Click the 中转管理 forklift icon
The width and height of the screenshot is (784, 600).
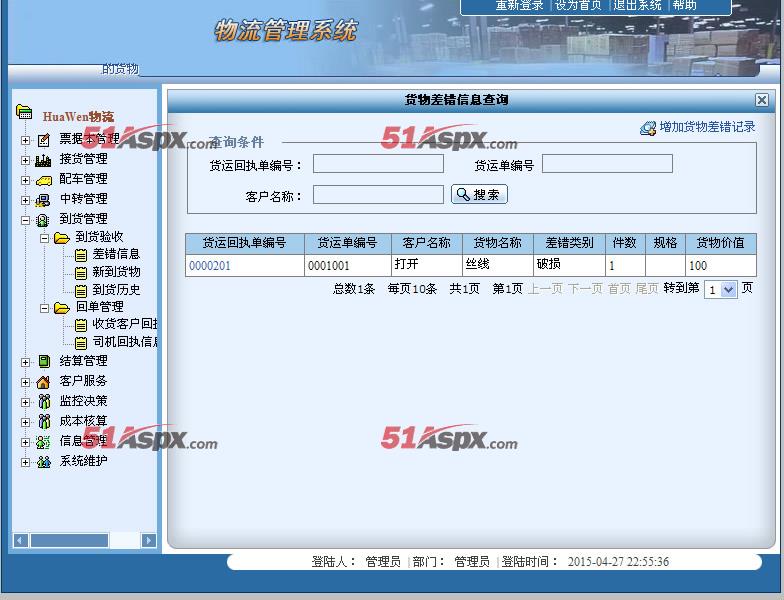[x=43, y=200]
